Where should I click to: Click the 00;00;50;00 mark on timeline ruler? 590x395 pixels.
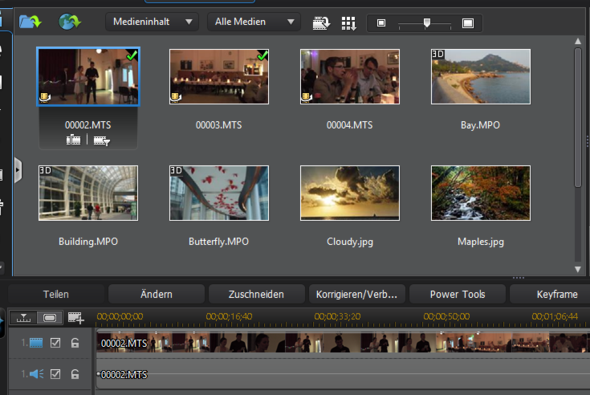point(447,317)
